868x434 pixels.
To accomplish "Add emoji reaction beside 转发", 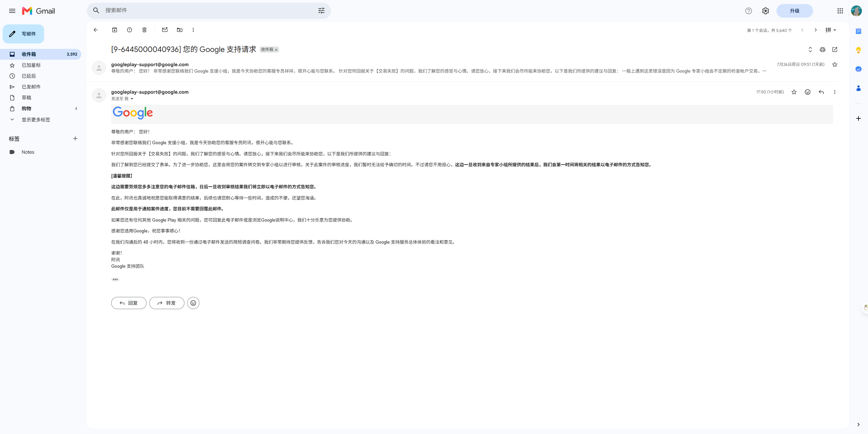I will pos(193,303).
